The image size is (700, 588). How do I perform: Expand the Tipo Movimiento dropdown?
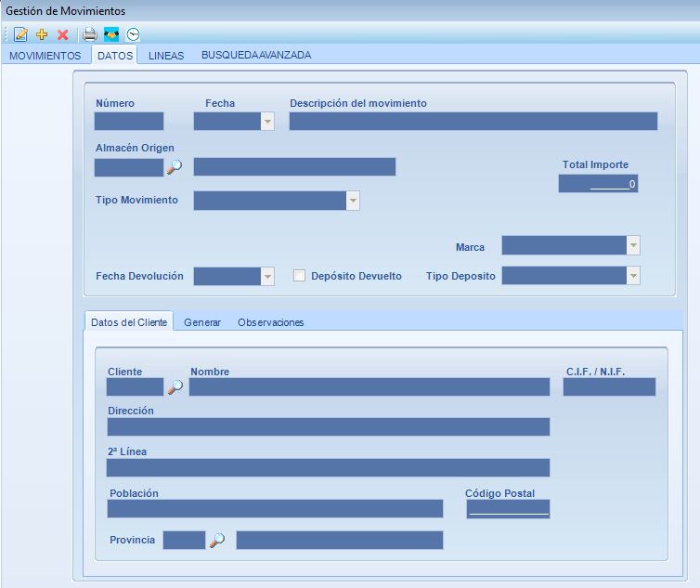pos(353,201)
